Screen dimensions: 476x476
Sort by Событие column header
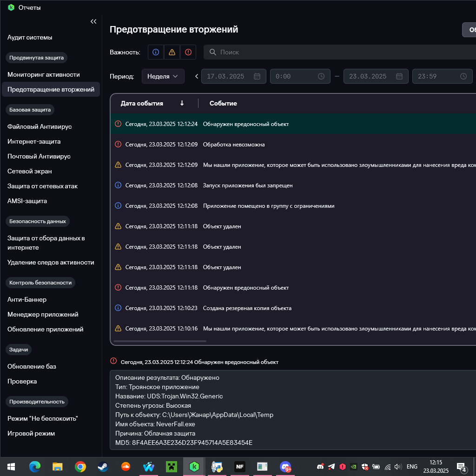coord(223,103)
